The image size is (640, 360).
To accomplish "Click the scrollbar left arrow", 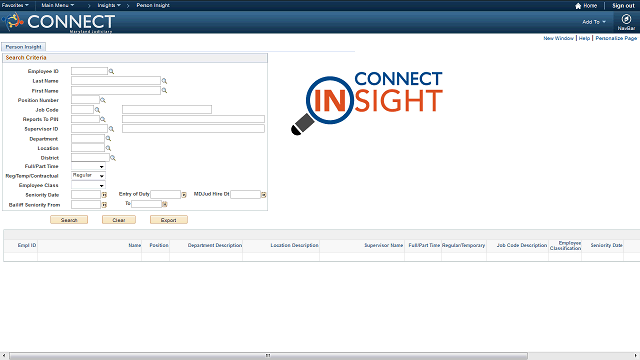I will pyautogui.click(x=3, y=356).
